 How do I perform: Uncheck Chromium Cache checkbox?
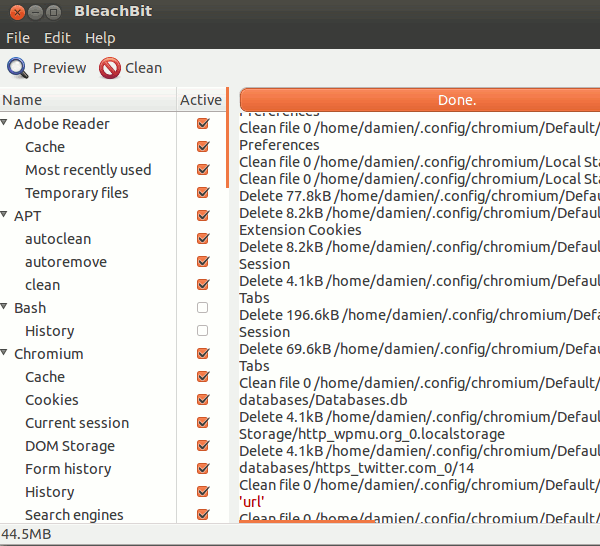tap(203, 376)
